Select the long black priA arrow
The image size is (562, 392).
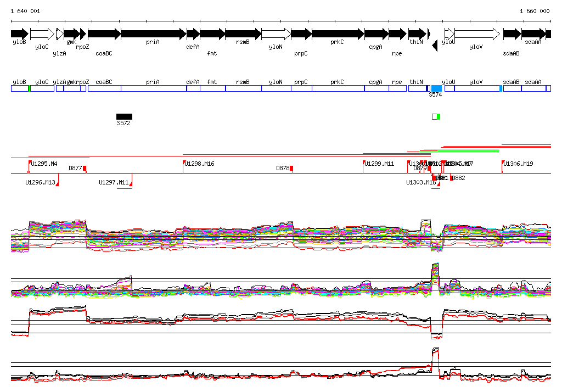(x=154, y=34)
